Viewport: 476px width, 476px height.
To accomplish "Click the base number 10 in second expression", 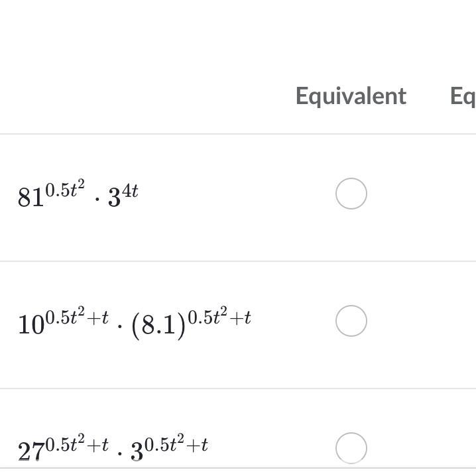I will (30, 326).
